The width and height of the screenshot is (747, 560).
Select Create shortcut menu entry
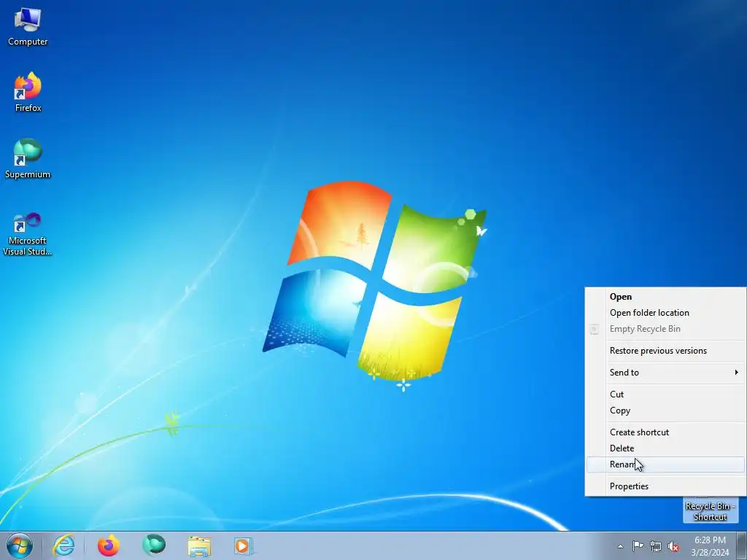pyautogui.click(x=665, y=432)
